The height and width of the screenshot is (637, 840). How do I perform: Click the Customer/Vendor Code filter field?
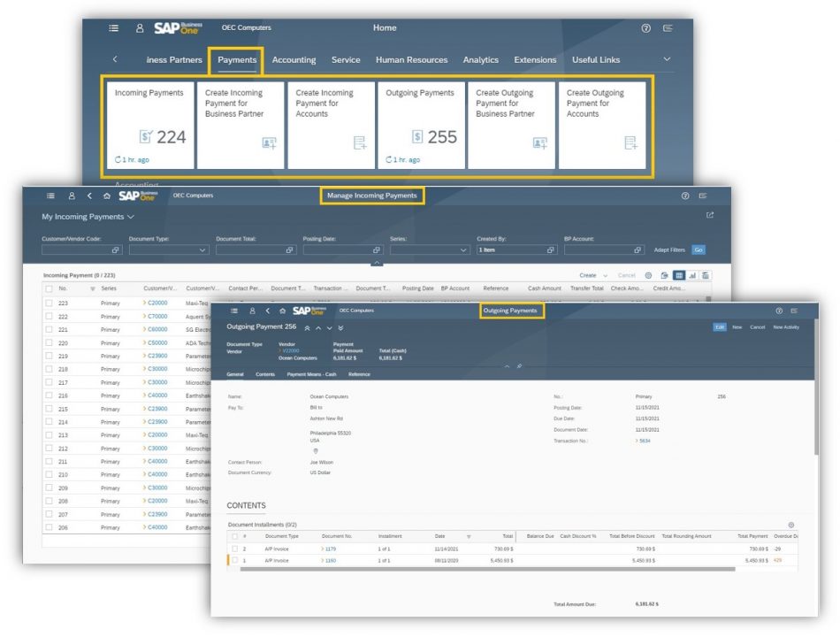click(82, 249)
